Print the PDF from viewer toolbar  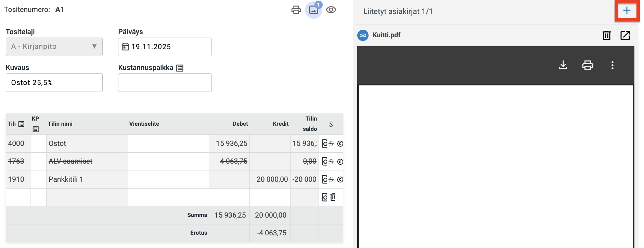588,65
